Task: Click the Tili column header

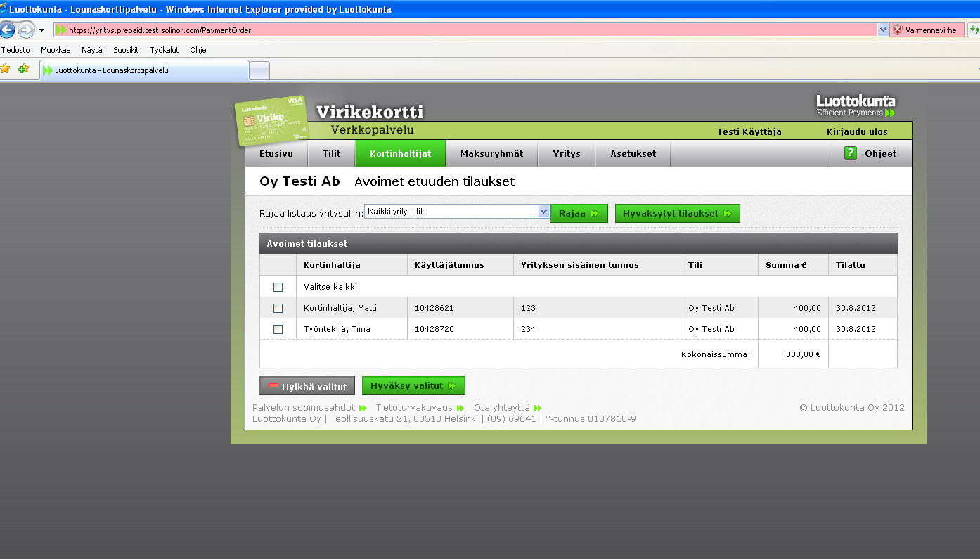Action: tap(695, 265)
